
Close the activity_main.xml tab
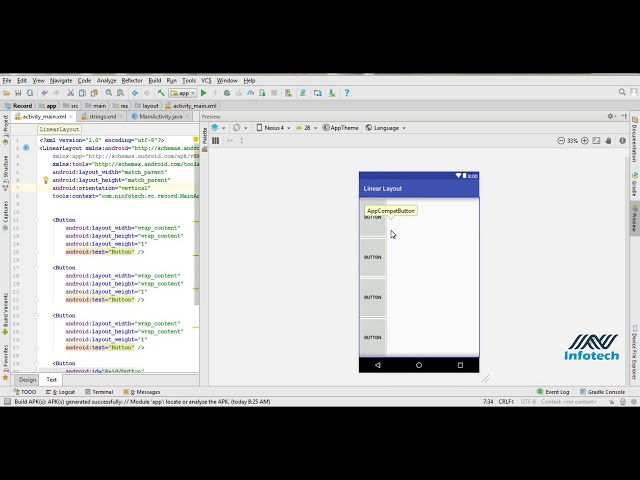[71, 116]
